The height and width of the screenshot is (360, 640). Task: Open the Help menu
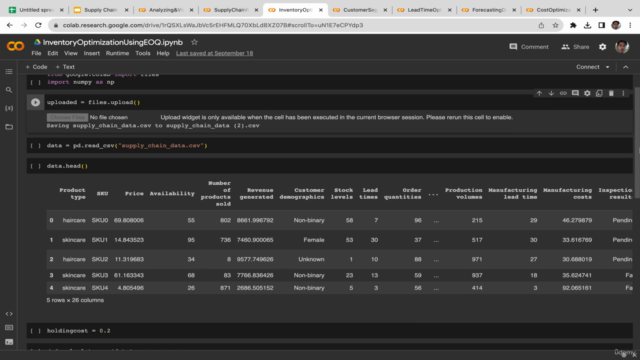pos(163,53)
